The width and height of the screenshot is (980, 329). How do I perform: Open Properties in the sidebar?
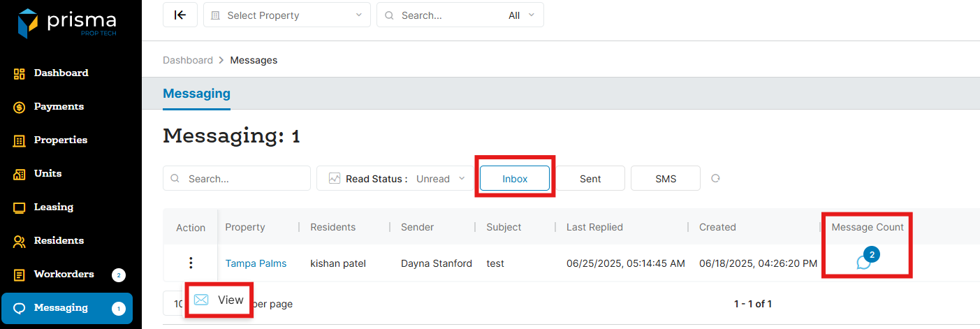(61, 140)
